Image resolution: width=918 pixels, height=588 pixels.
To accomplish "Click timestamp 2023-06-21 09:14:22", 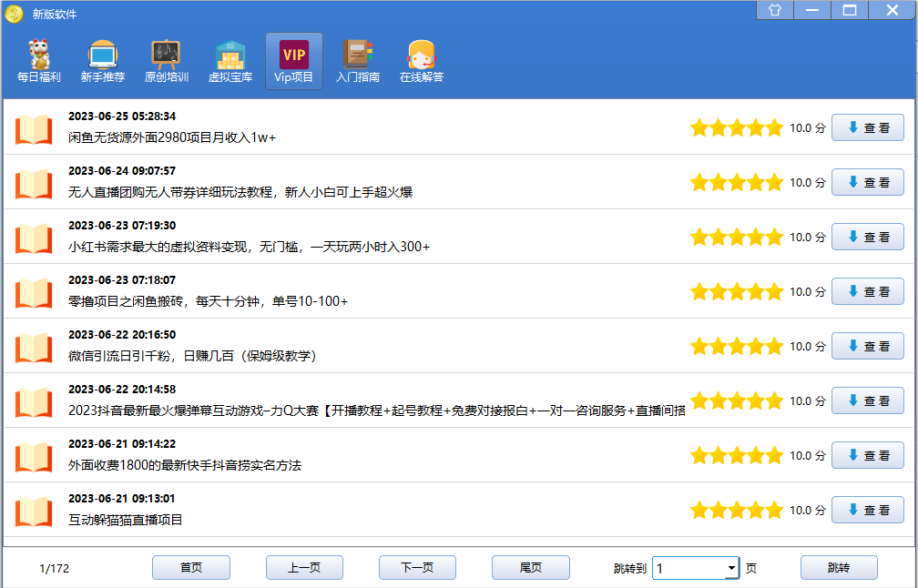I will point(122,444).
